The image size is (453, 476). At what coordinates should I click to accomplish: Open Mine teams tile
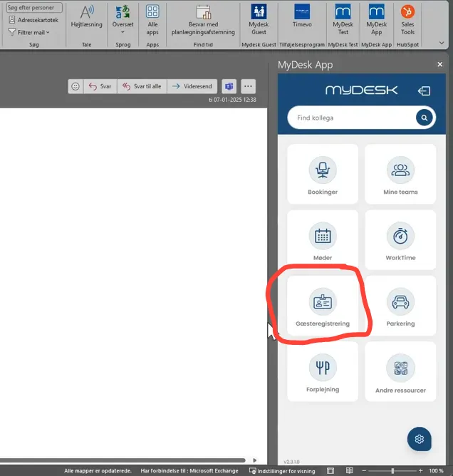(x=400, y=174)
